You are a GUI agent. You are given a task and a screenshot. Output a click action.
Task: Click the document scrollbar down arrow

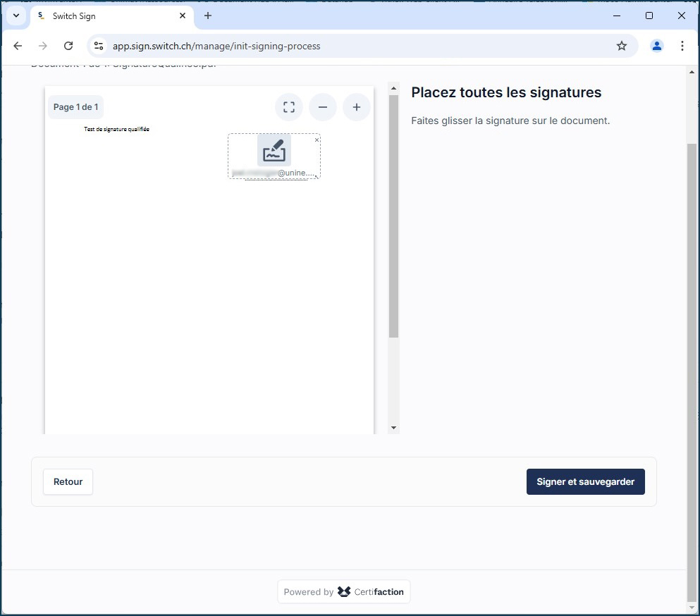(x=393, y=428)
